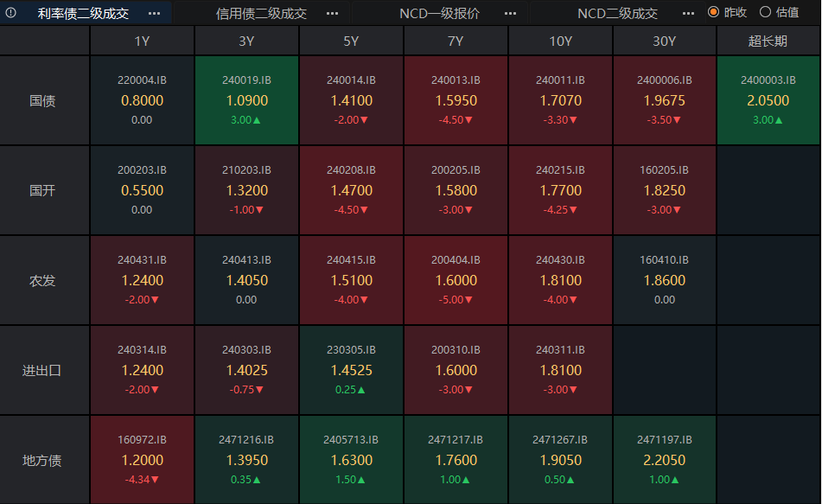Open bond cell 160410.IB

tap(664, 280)
